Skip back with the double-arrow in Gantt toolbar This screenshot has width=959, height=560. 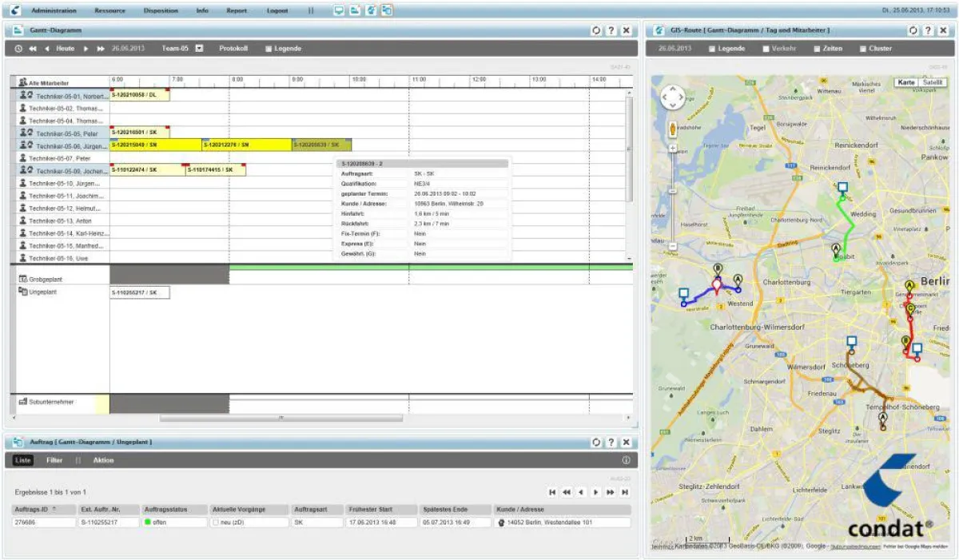(x=35, y=48)
